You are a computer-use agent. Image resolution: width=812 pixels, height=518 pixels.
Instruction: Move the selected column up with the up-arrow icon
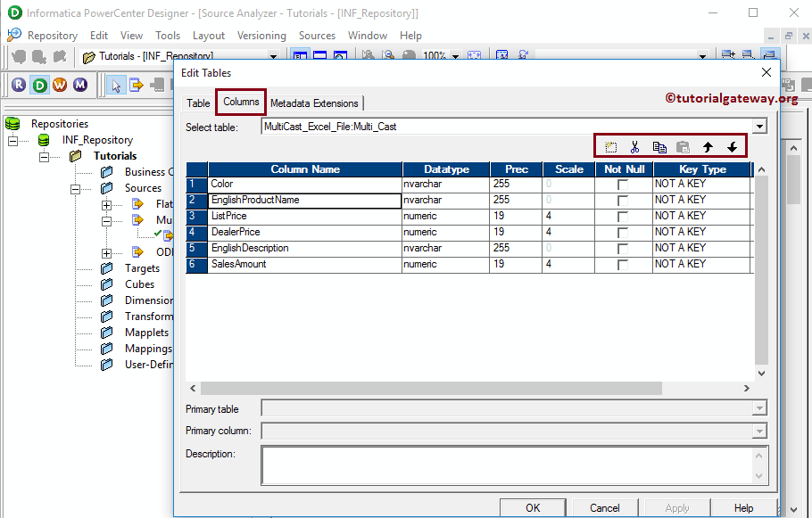click(x=708, y=144)
